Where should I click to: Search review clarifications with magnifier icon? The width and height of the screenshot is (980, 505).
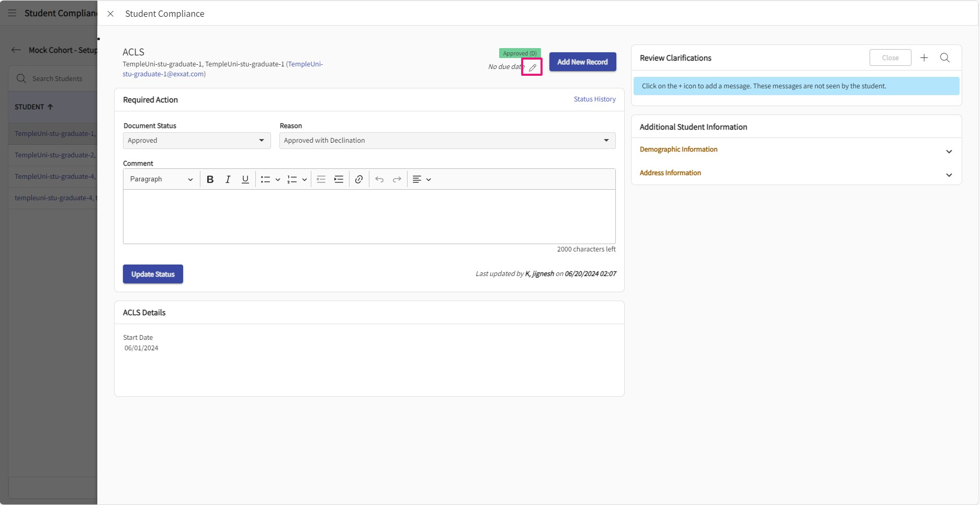click(944, 58)
